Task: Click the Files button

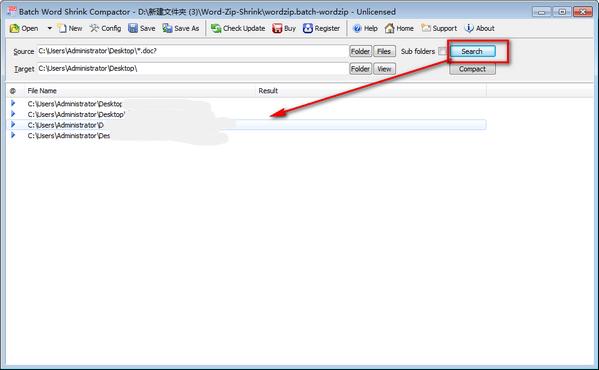Action: [x=384, y=51]
